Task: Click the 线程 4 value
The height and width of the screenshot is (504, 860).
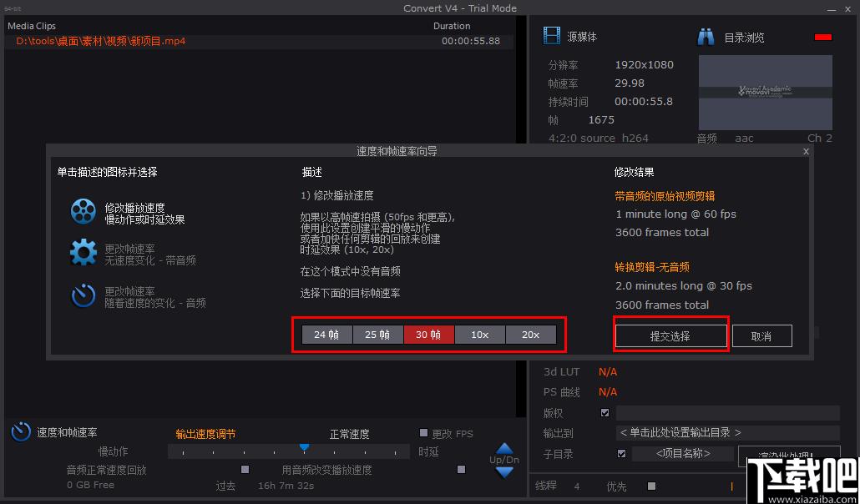Action: (576, 486)
